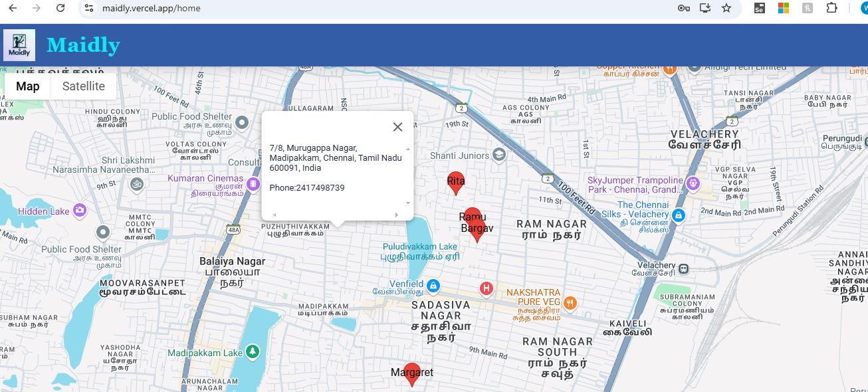
Task: Click the install app icon in address bar
Action: [705, 8]
